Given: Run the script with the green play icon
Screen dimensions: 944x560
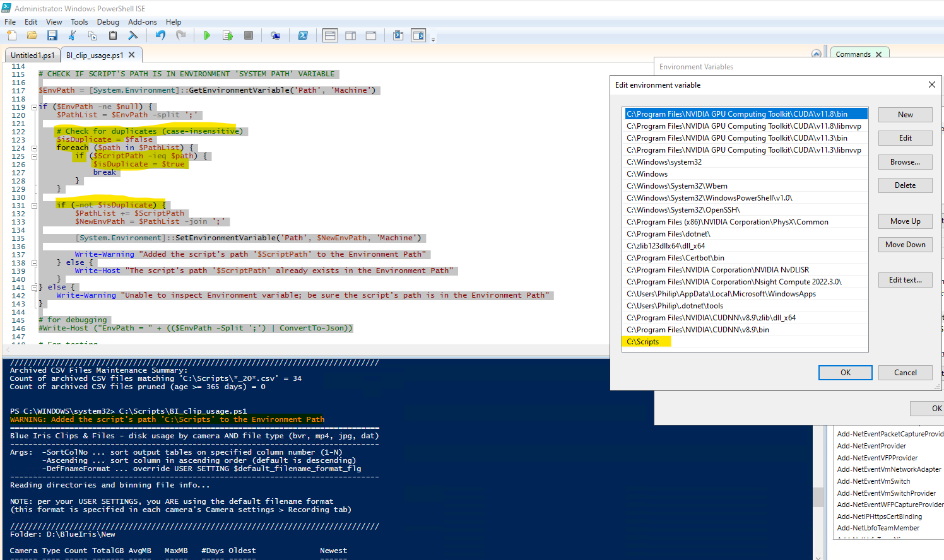Looking at the screenshot, I should coord(207,36).
